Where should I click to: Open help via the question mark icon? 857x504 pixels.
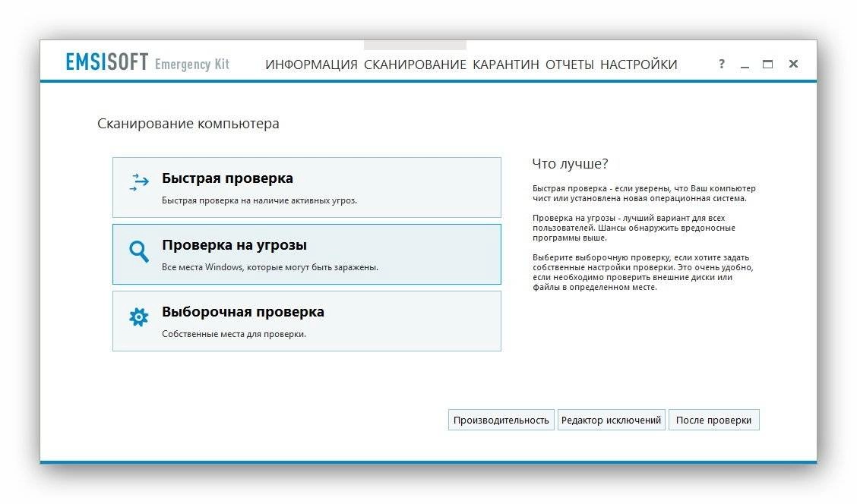point(722,64)
